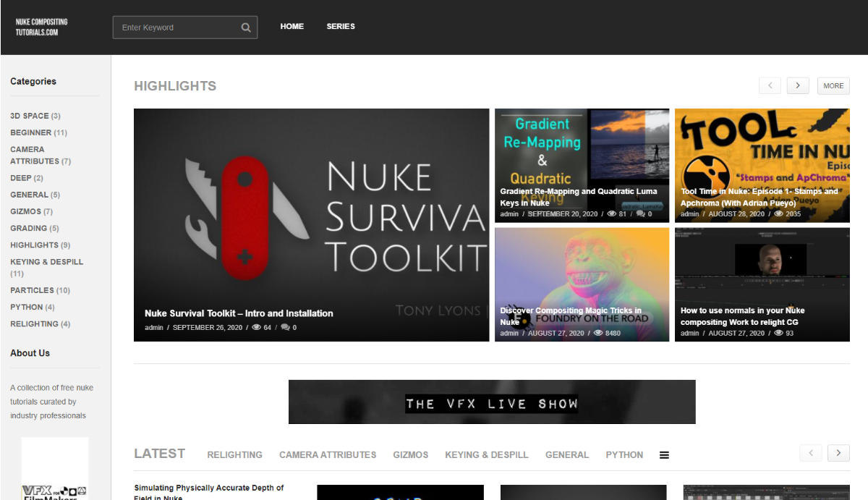Click the Nuke Compositing Tutorials site logo
This screenshot has width=868, height=500.
(37, 27)
